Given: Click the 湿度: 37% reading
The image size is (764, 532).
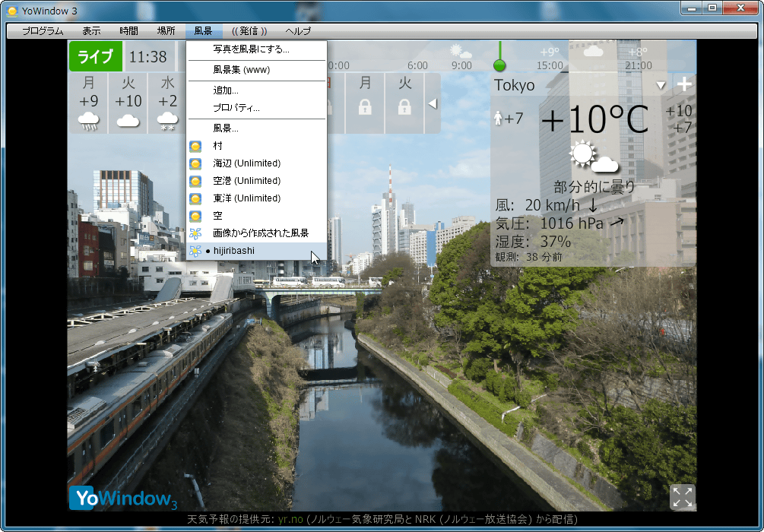Looking at the screenshot, I should click(533, 242).
